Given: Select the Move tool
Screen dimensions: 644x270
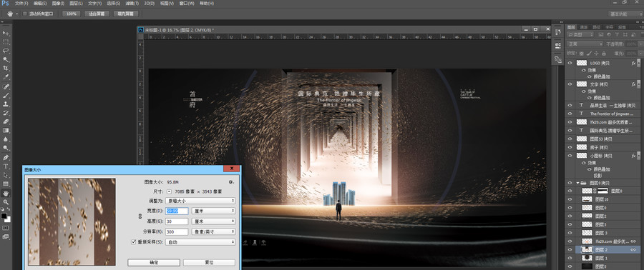Looking at the screenshot, I should pos(6,33).
